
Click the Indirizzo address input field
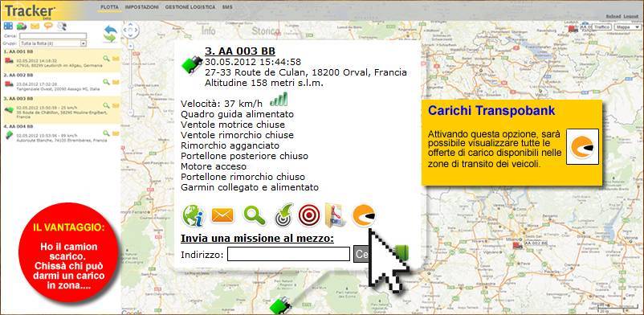(288, 254)
